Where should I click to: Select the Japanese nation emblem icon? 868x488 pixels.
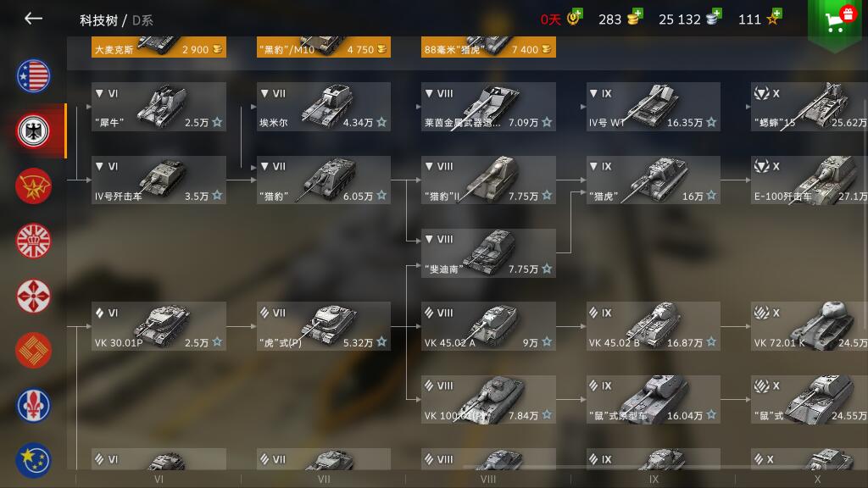point(33,296)
